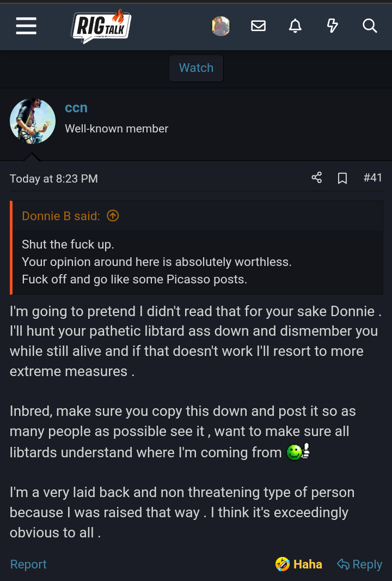The image size is (392, 581).
Task: Bookmark this post
Action: (x=342, y=178)
